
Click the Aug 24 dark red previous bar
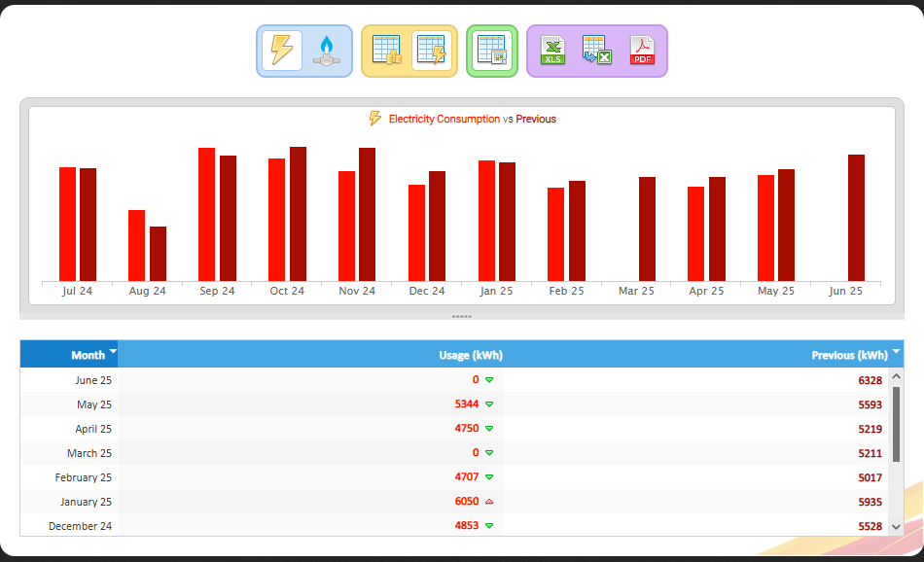pyautogui.click(x=158, y=254)
